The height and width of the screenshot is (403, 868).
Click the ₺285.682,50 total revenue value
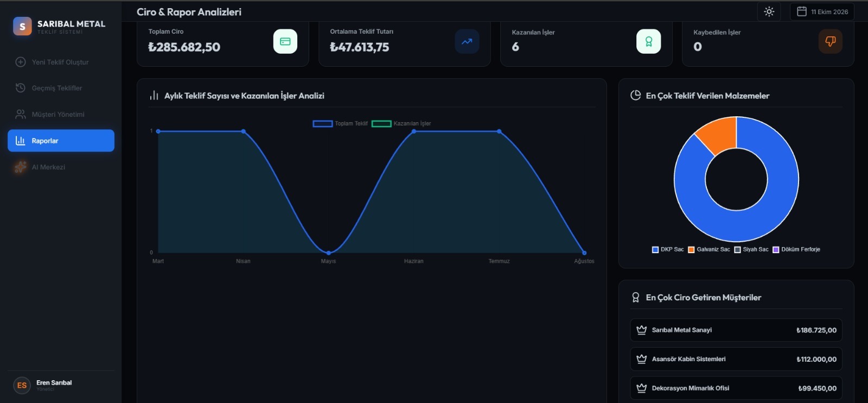184,47
